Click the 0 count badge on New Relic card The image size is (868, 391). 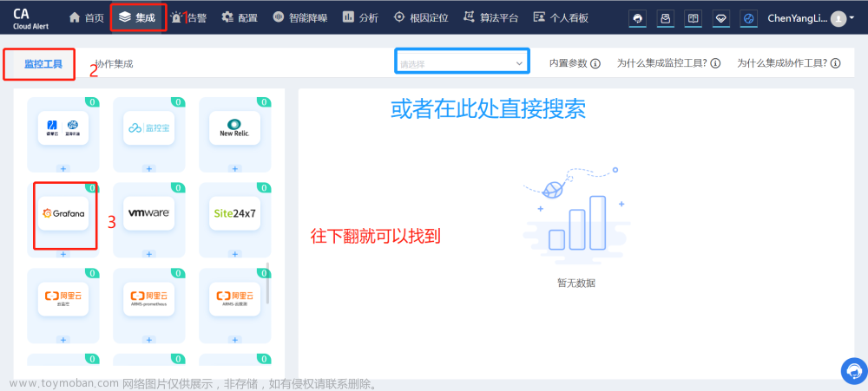coord(264,102)
